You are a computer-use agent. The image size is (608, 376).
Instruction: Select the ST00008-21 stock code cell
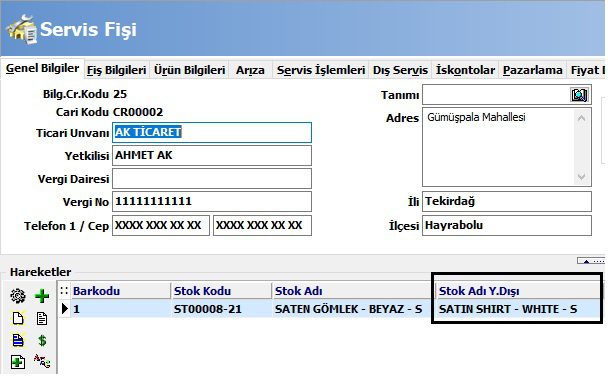[x=221, y=309]
